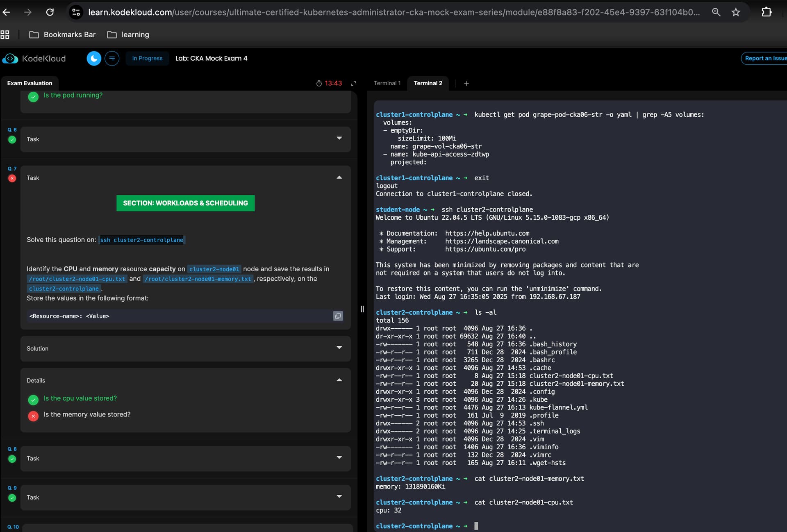Click the Q.8 green check status icon

pos(12,459)
